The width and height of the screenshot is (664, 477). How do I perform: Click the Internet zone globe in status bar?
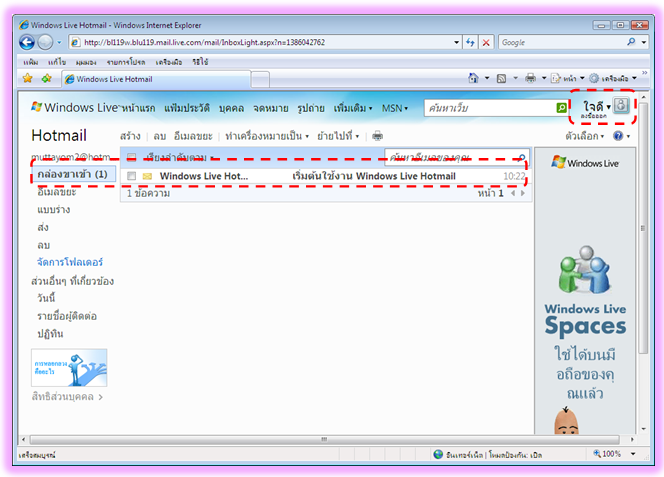(438, 455)
